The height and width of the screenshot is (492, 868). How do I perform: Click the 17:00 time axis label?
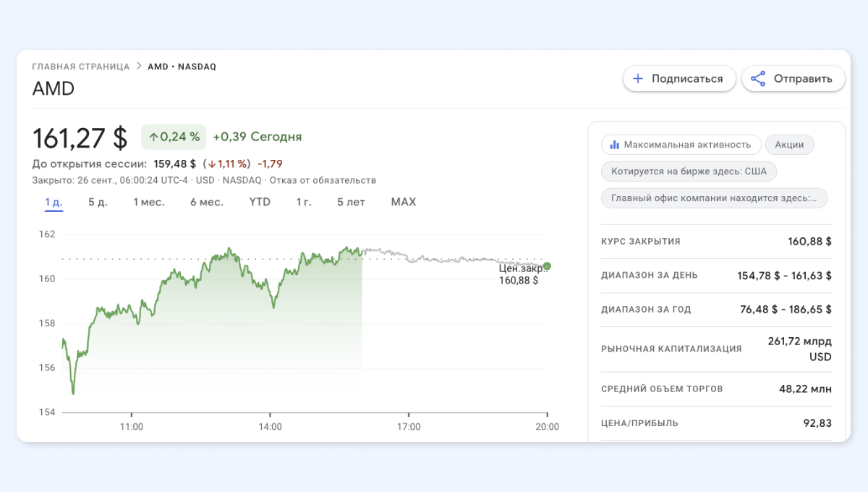click(409, 427)
